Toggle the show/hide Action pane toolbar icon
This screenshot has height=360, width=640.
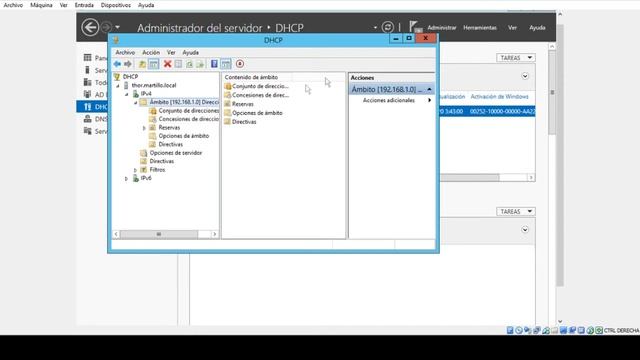[226, 64]
